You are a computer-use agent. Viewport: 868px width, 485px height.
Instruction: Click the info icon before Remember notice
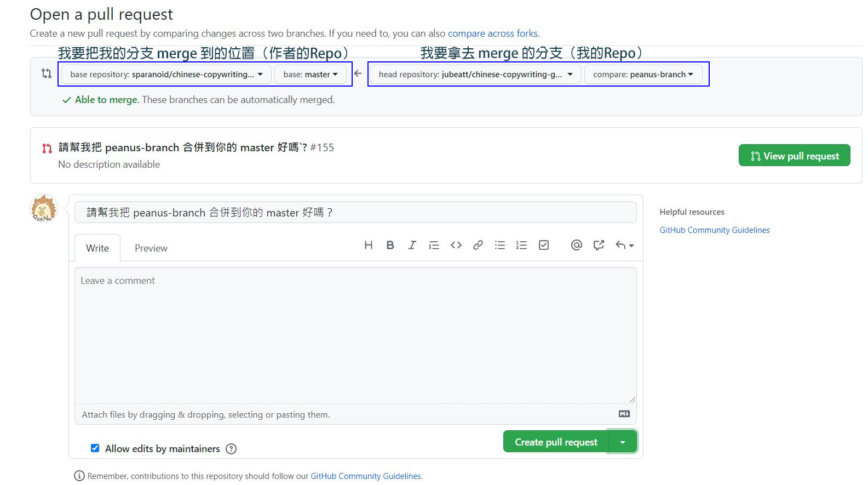[x=79, y=476]
